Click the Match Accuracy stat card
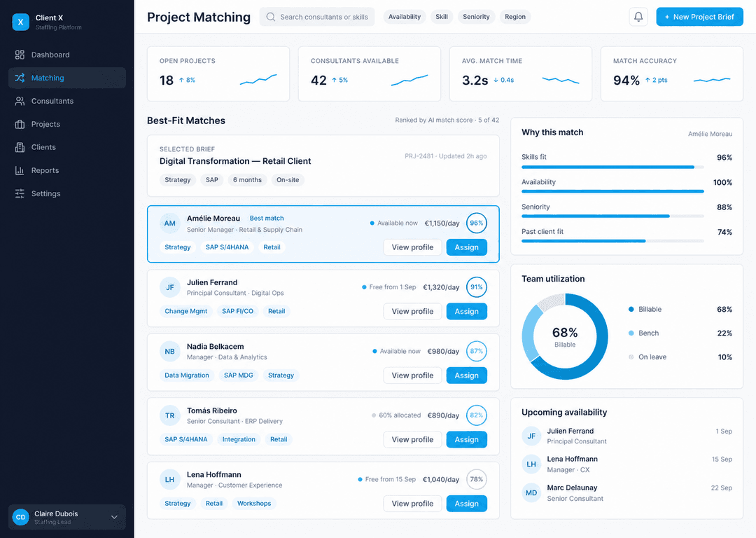The image size is (756, 538). [671, 74]
